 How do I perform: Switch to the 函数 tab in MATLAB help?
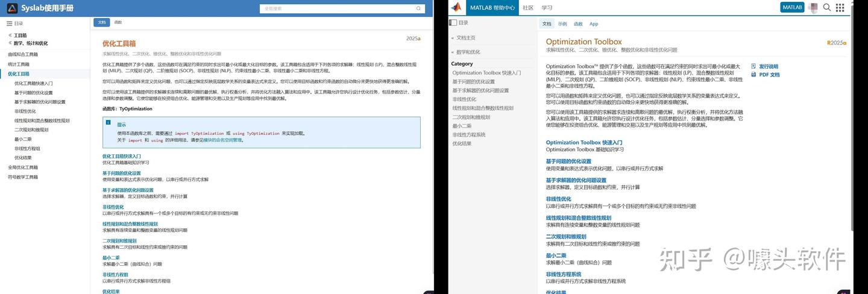pyautogui.click(x=578, y=23)
